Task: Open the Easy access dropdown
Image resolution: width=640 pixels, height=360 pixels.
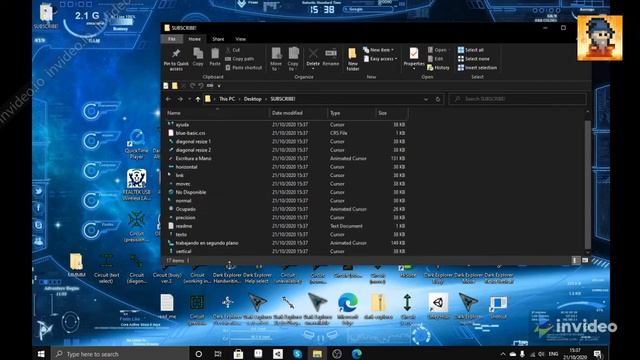Action: tap(380, 59)
